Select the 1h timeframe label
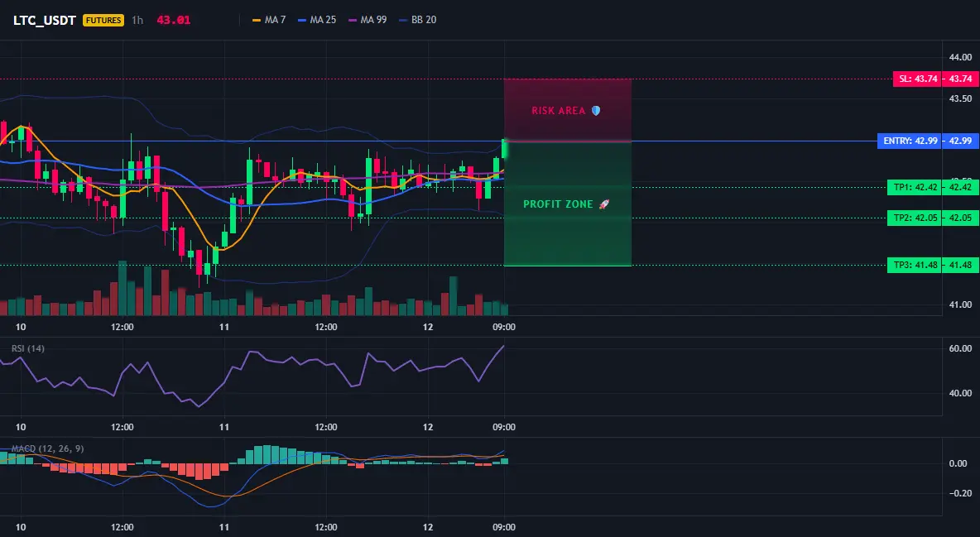The height and width of the screenshot is (537, 980). coord(137,20)
